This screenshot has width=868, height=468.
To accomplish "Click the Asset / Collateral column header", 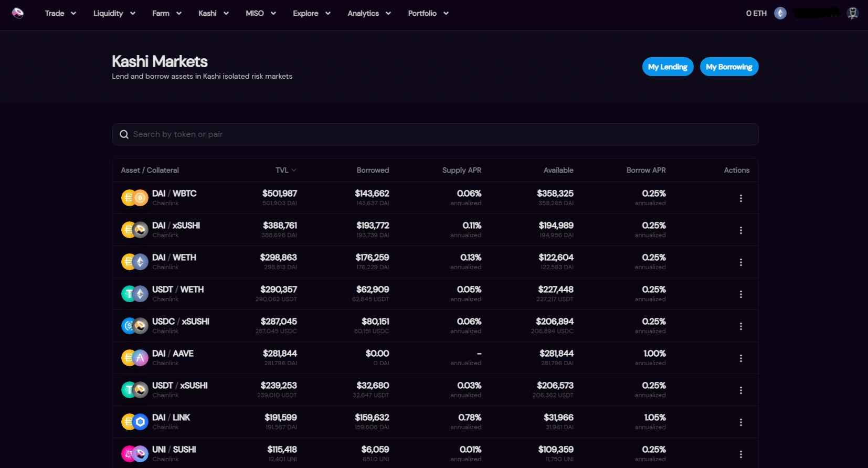I will click(150, 170).
